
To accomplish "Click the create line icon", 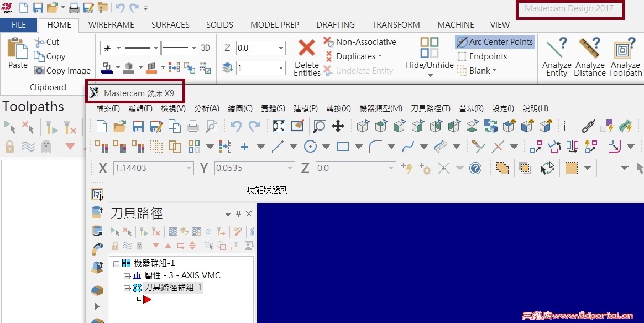I will (x=278, y=147).
